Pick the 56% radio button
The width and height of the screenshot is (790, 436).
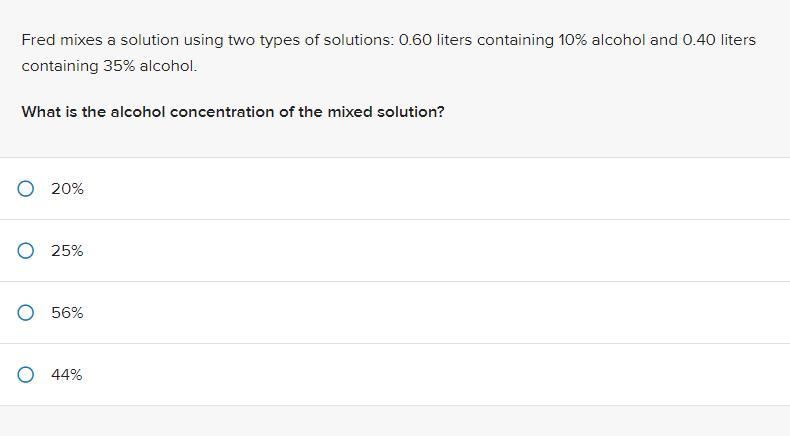coord(26,312)
